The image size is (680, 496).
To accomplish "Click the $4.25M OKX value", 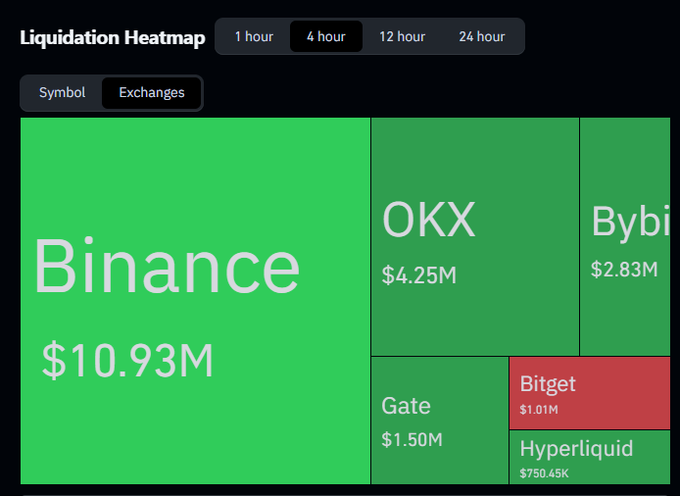I will (419, 275).
